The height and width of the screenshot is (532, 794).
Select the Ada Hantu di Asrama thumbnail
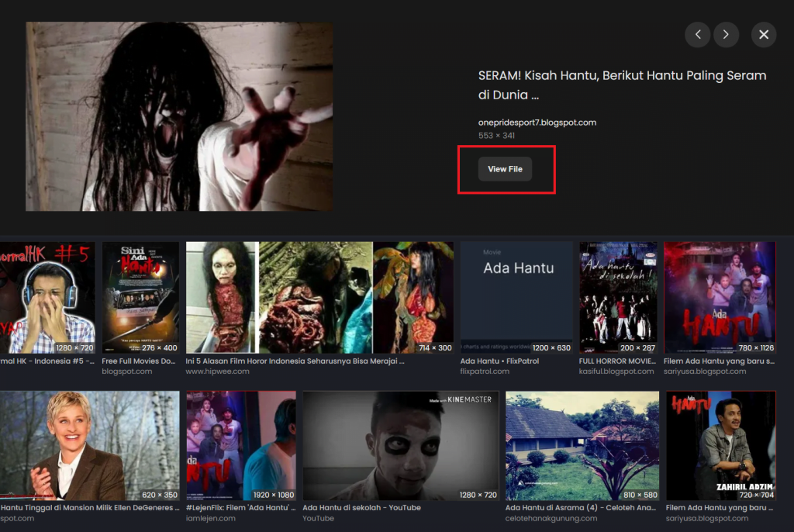click(582, 446)
